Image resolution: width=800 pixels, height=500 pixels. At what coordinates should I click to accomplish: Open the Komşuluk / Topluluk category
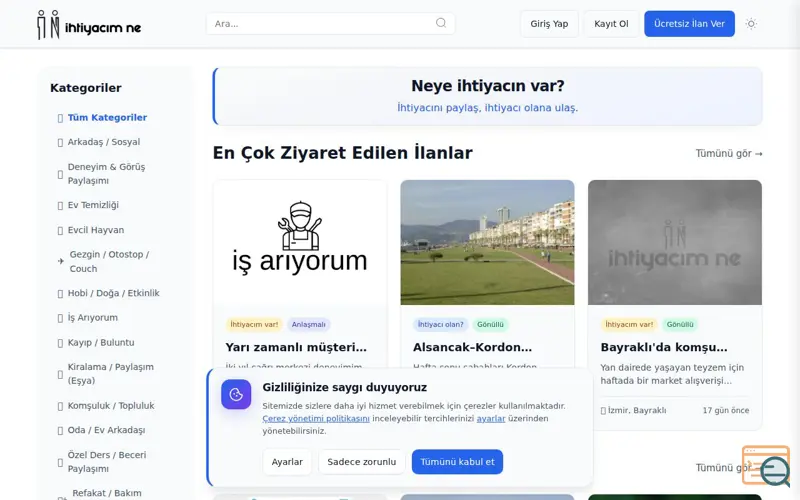[x=111, y=406]
